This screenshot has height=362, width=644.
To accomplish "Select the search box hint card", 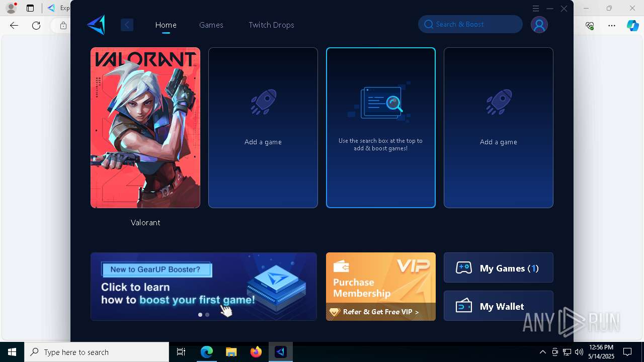I will pos(381,128).
